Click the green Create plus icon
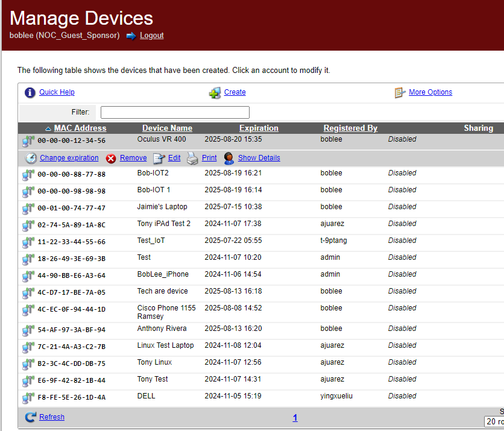The height and width of the screenshot is (431, 504). [215, 93]
